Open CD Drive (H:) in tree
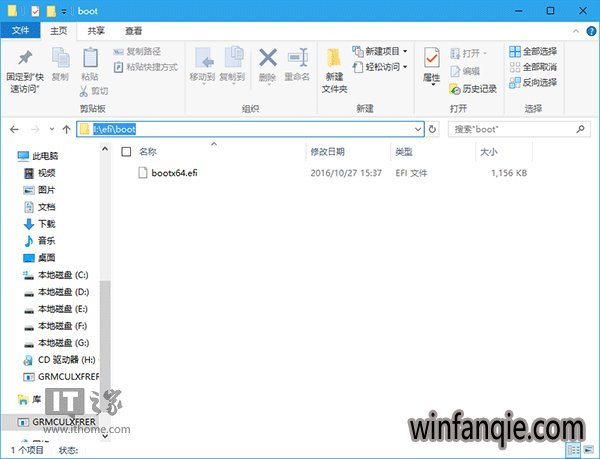The width and height of the screenshot is (600, 459). pyautogui.click(x=59, y=360)
